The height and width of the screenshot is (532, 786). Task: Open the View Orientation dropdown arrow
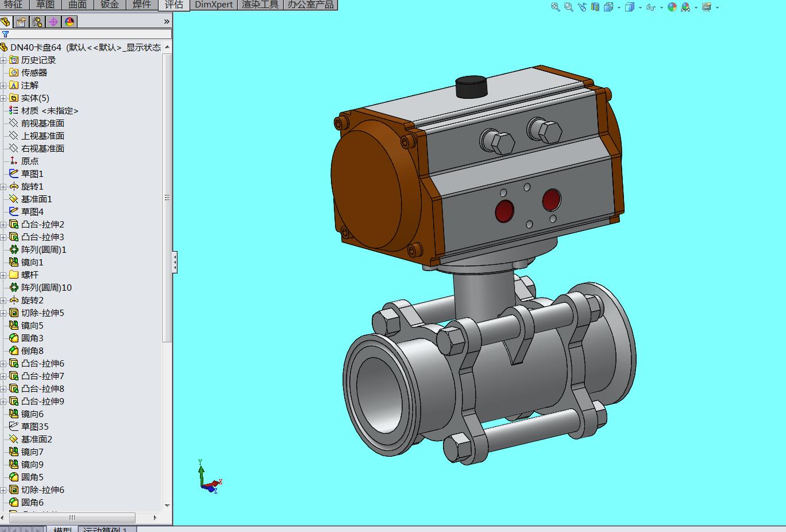coord(619,7)
